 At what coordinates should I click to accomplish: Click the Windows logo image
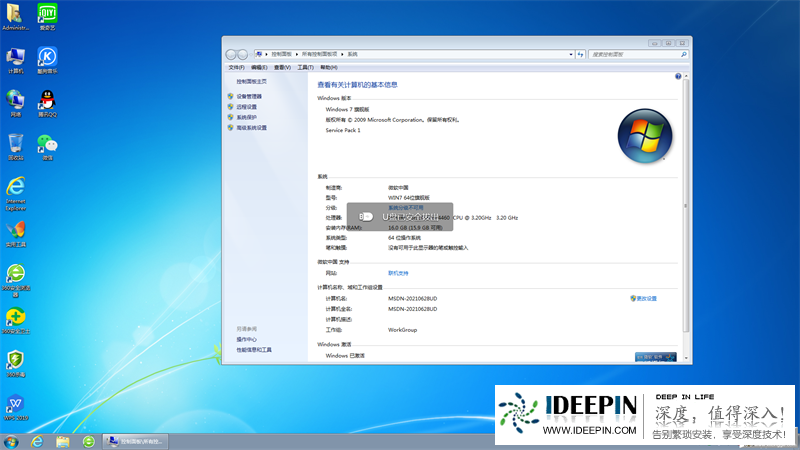point(645,136)
